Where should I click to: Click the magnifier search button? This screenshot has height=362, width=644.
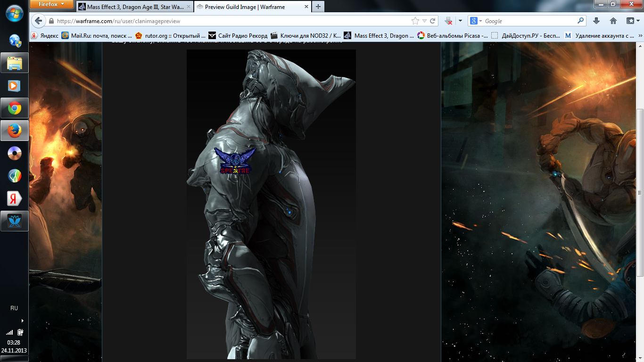point(581,21)
